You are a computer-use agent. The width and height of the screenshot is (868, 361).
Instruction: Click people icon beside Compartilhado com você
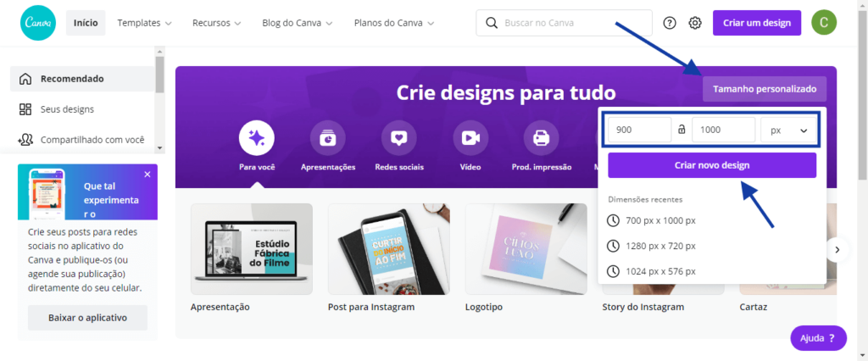click(x=25, y=140)
